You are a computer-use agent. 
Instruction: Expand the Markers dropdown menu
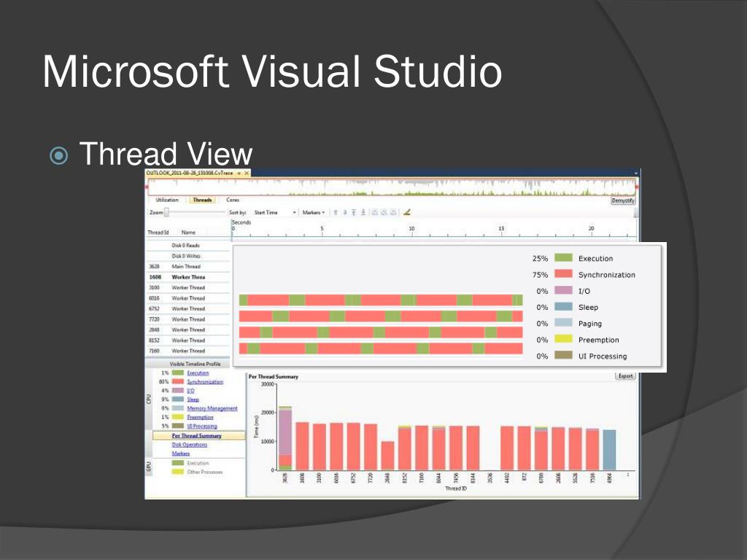tap(314, 212)
